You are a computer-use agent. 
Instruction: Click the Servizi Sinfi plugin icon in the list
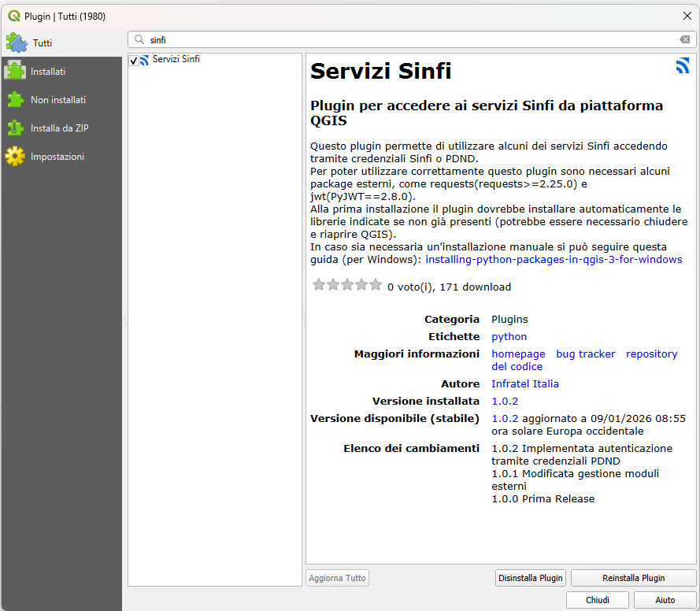[143, 58]
